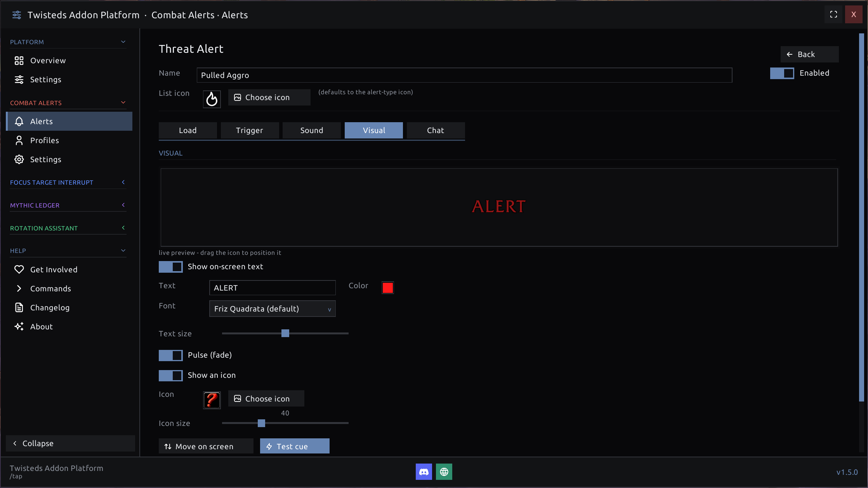
Task: Expand the Mythic Ledger section
Action: tap(123, 205)
